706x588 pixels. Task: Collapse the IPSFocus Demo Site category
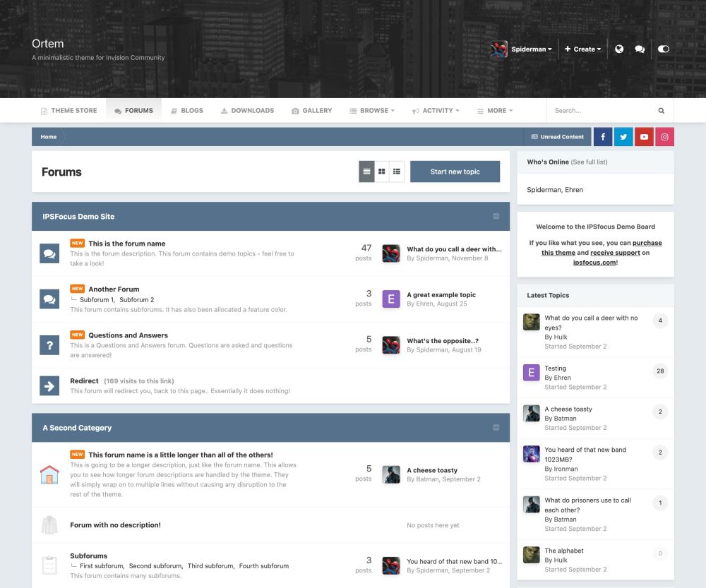click(496, 217)
